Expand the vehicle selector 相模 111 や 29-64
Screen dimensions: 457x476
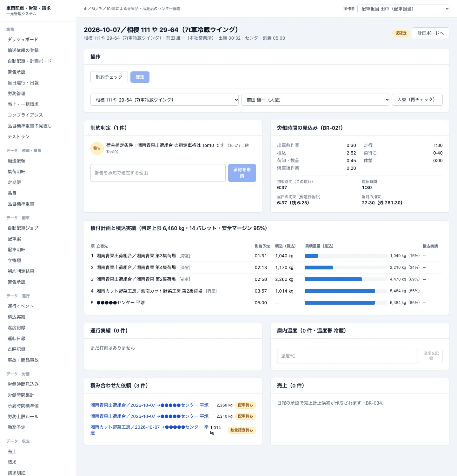point(164,100)
